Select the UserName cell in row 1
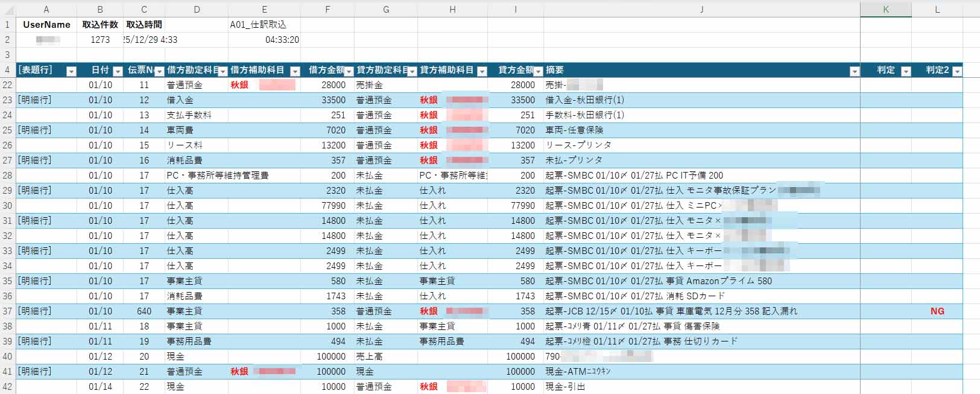 coord(46,25)
